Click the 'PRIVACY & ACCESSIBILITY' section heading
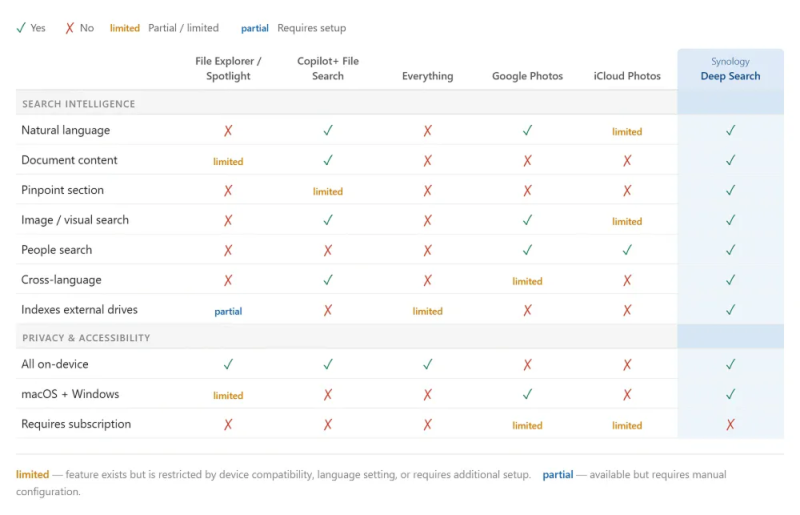The image size is (800, 515). click(86, 338)
